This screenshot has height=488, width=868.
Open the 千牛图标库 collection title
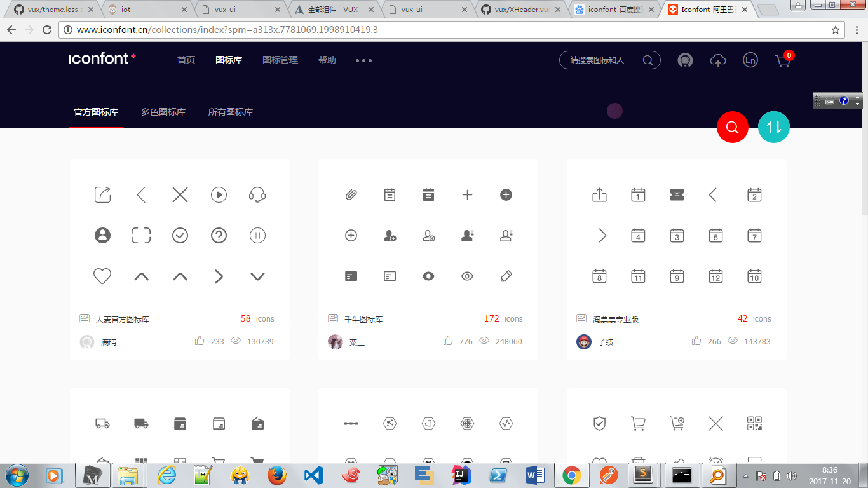363,319
